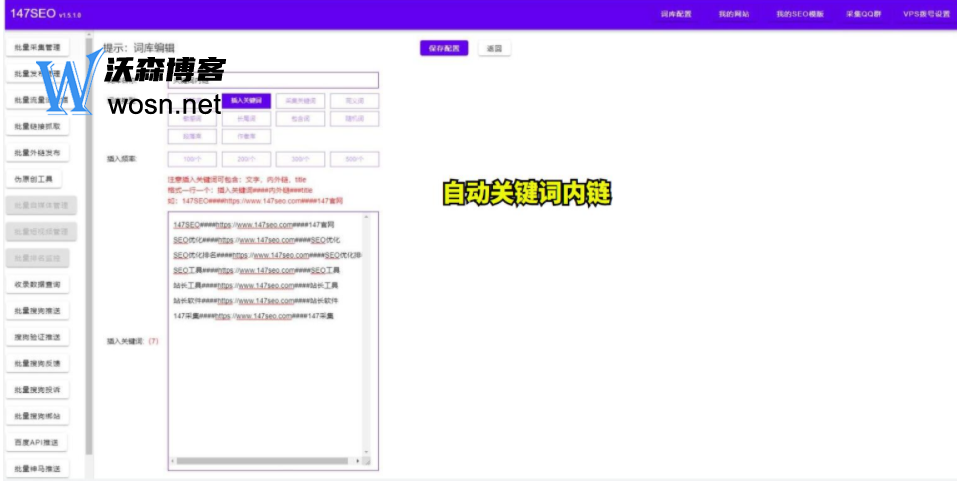Viewport: 957px width, 487px height.
Task: Open 批量采集管理 in the sidebar
Action: click(37, 47)
